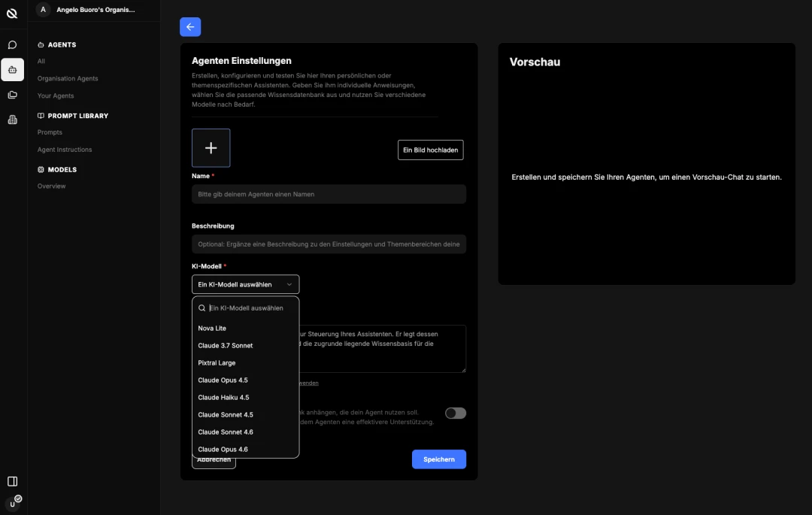The image size is (812, 515).
Task: Select Nova Lite model option
Action: (245, 328)
